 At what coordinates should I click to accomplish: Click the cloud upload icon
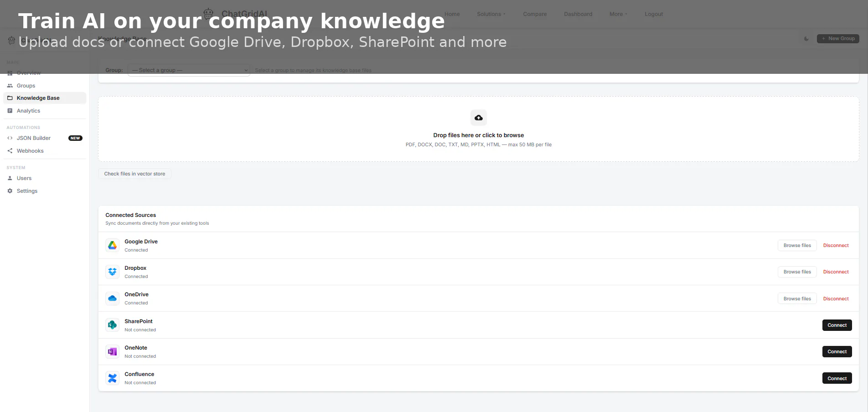pyautogui.click(x=479, y=118)
